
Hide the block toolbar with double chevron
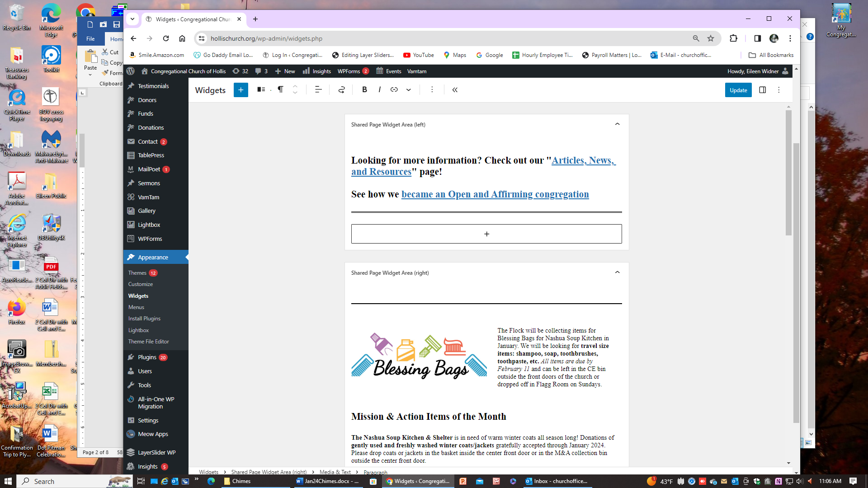tap(455, 90)
